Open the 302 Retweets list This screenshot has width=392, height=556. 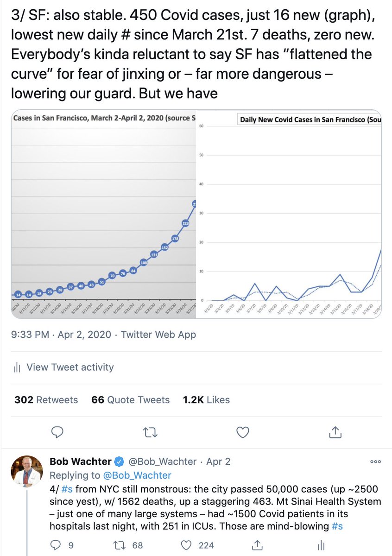point(46,399)
